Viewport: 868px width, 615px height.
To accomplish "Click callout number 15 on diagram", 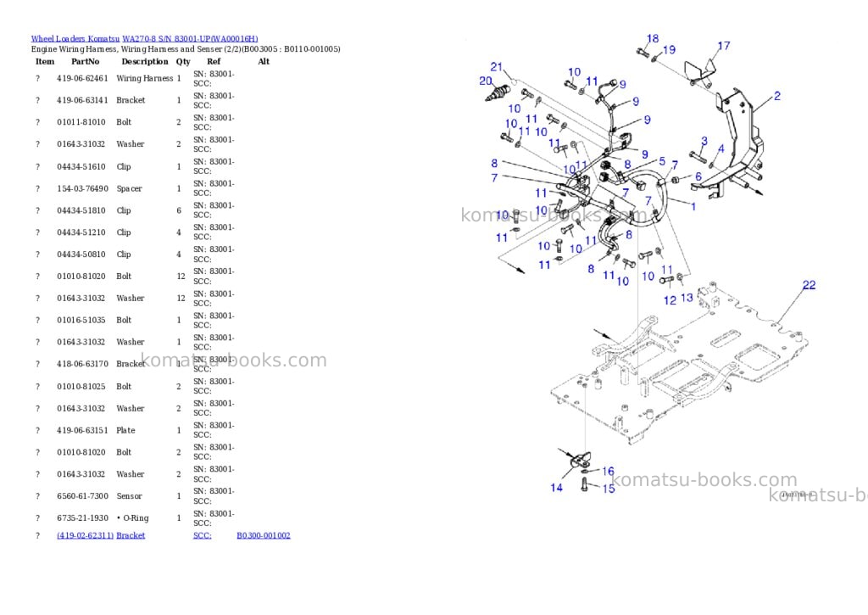I will tap(609, 489).
